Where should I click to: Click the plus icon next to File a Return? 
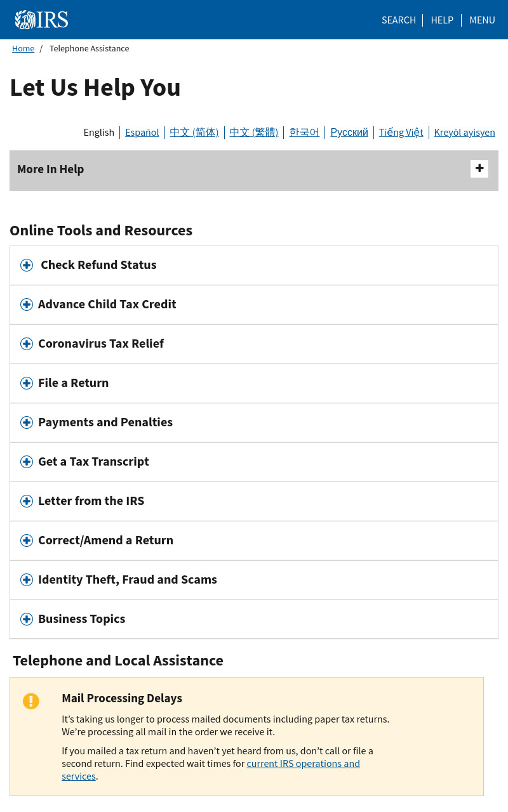point(27,383)
